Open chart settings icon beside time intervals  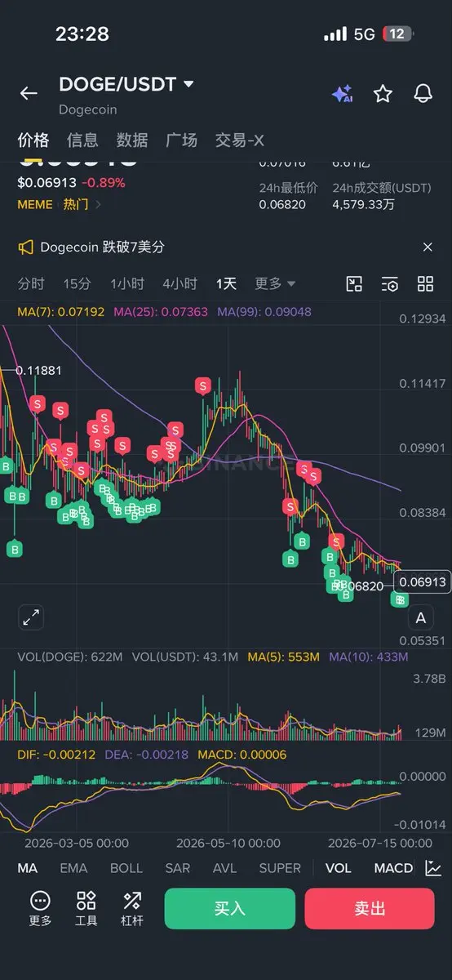click(x=390, y=284)
